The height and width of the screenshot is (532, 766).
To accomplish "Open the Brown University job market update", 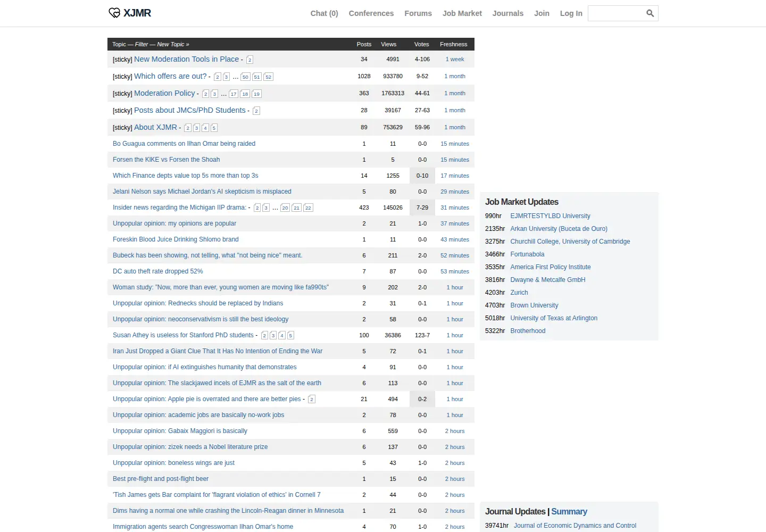I will [534, 305].
